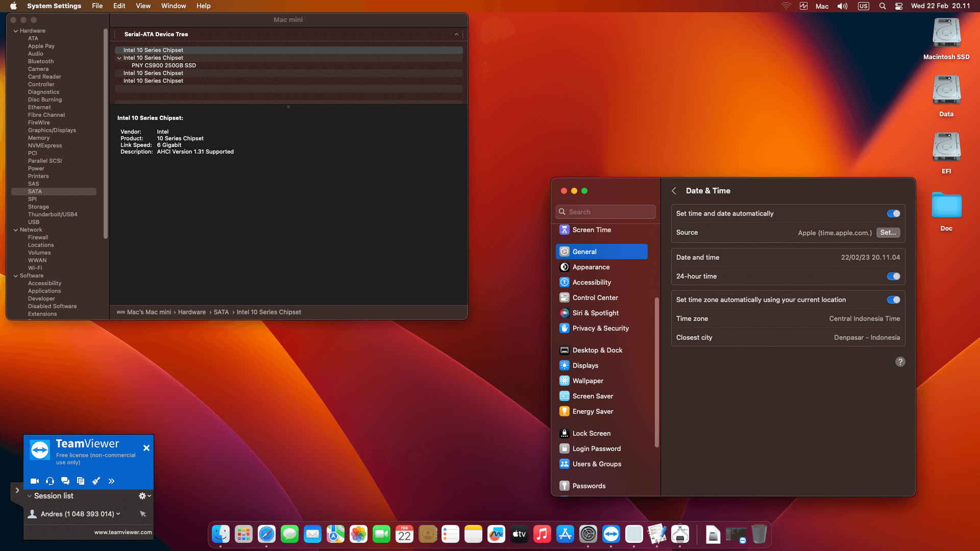980x551 pixels.
Task: Click the Date and time value
Action: (870, 258)
